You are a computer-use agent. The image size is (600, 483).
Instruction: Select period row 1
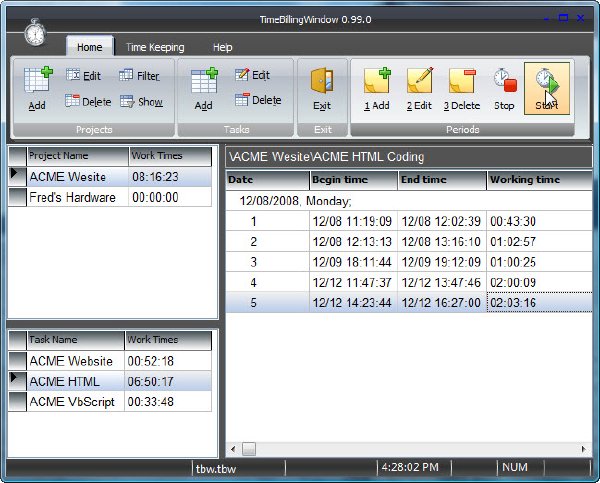[x=409, y=221]
